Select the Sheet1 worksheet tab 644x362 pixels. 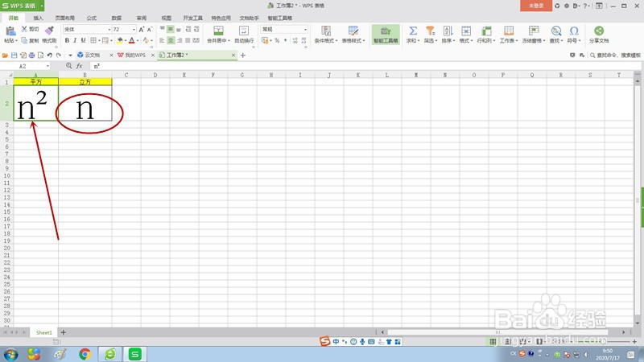click(x=44, y=332)
